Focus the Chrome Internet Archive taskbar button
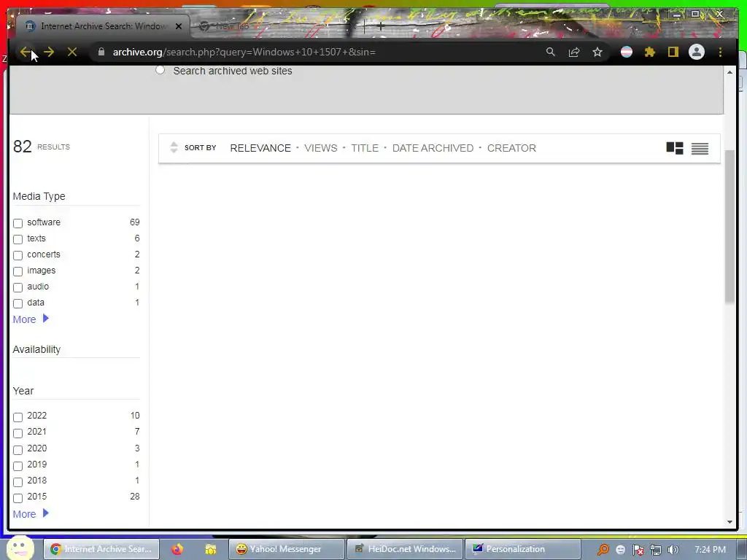The width and height of the screenshot is (747, 560). pos(101,549)
